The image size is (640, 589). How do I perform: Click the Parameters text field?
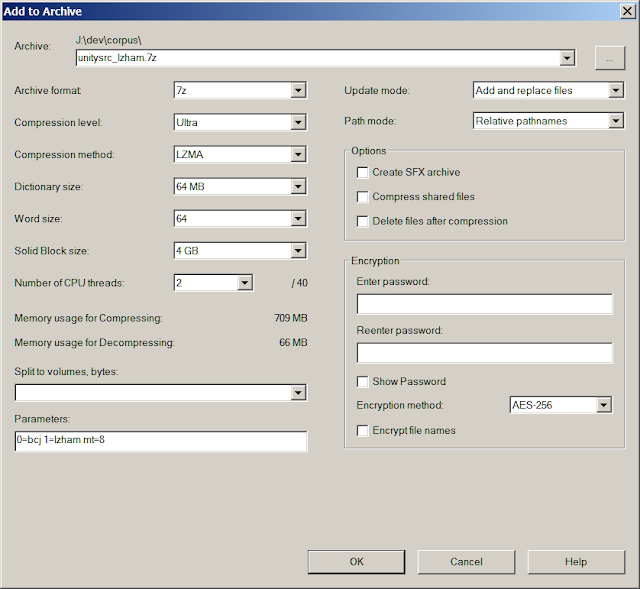(161, 441)
